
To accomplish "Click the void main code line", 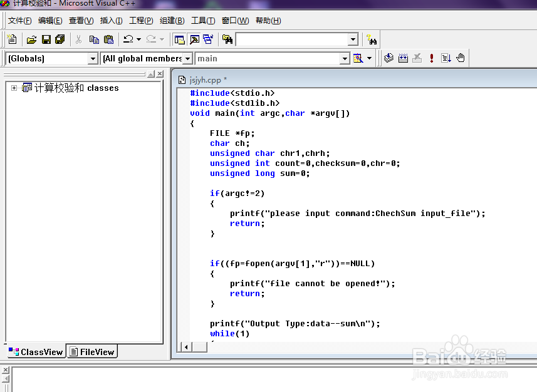I will click(270, 113).
